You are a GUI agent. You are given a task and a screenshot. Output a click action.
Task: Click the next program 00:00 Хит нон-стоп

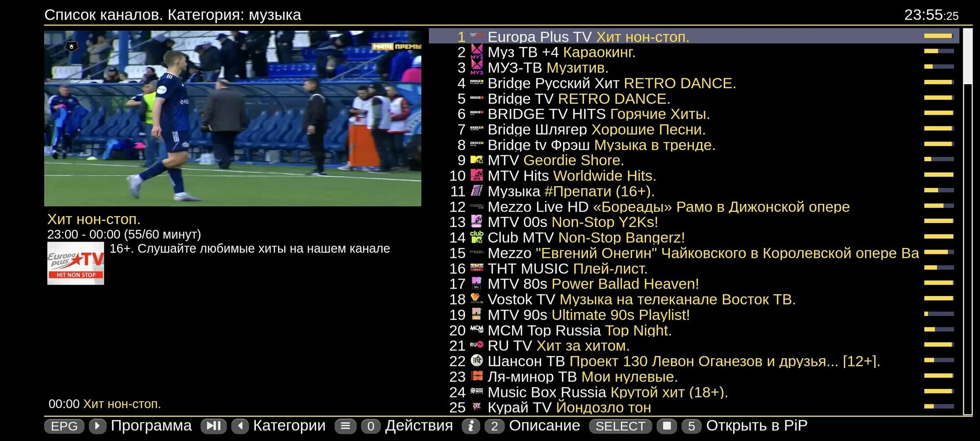(x=104, y=404)
